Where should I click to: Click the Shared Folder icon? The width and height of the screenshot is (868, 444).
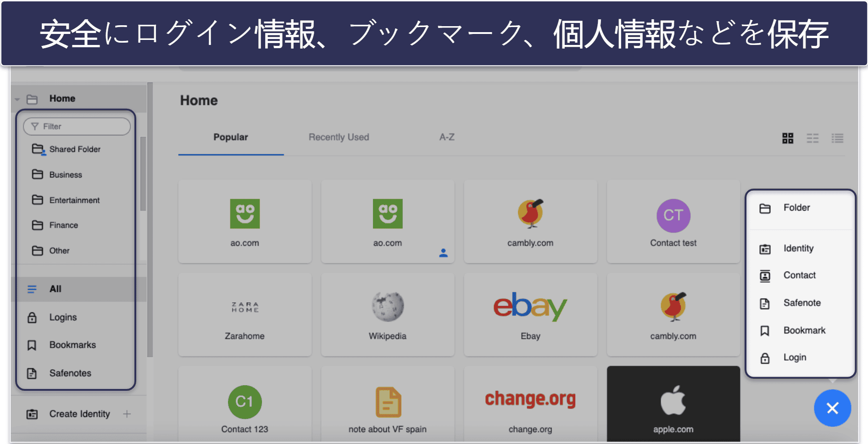pos(38,150)
